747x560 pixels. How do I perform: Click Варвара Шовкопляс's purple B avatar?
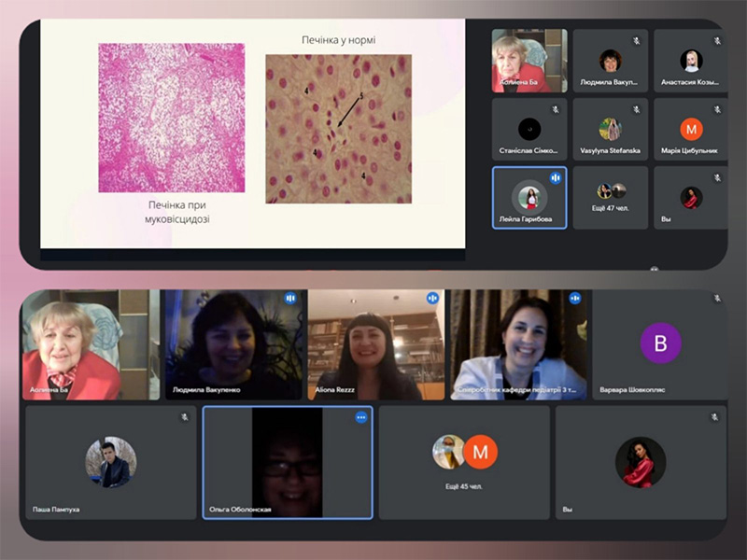(660, 343)
